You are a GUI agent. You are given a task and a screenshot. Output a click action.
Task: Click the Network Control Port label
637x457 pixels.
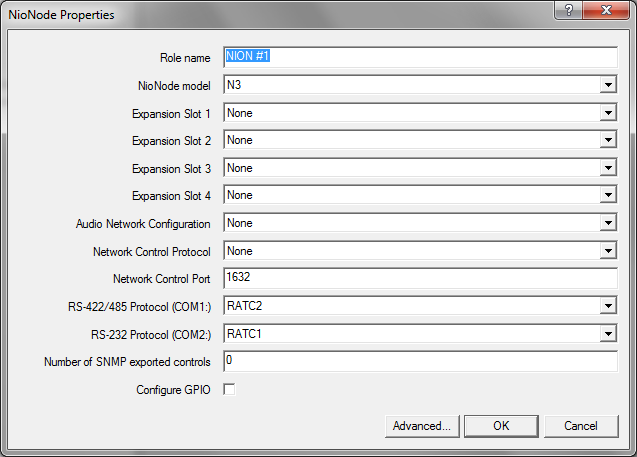click(x=162, y=279)
